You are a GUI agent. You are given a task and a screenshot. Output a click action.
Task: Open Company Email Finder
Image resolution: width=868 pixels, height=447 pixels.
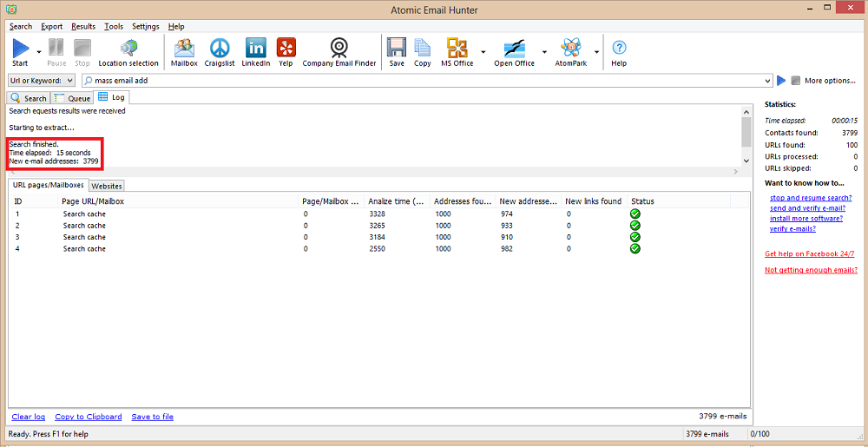coord(339,53)
